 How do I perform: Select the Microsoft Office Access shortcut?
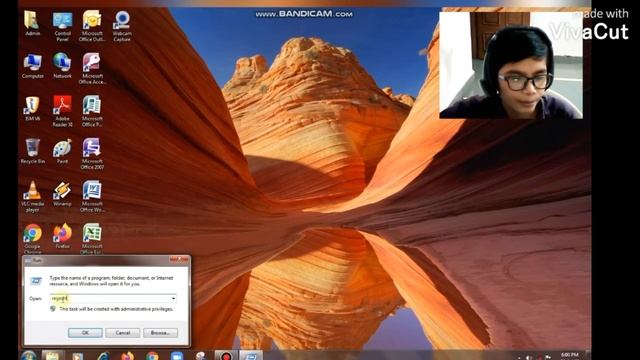click(x=92, y=69)
